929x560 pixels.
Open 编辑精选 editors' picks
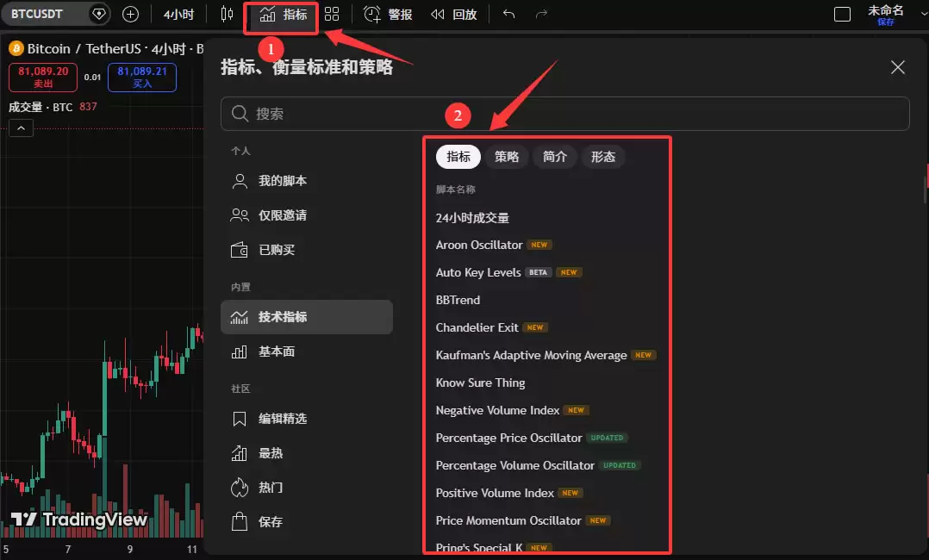coord(306,419)
